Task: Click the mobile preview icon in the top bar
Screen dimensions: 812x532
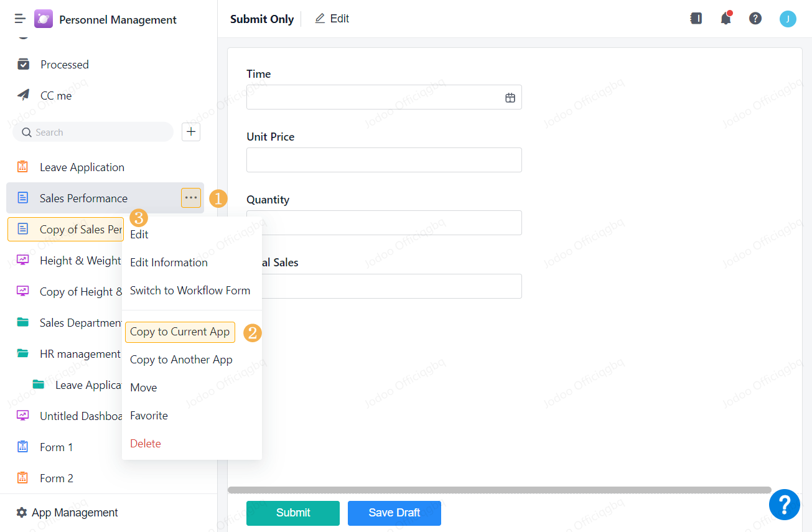Action: 696,19
